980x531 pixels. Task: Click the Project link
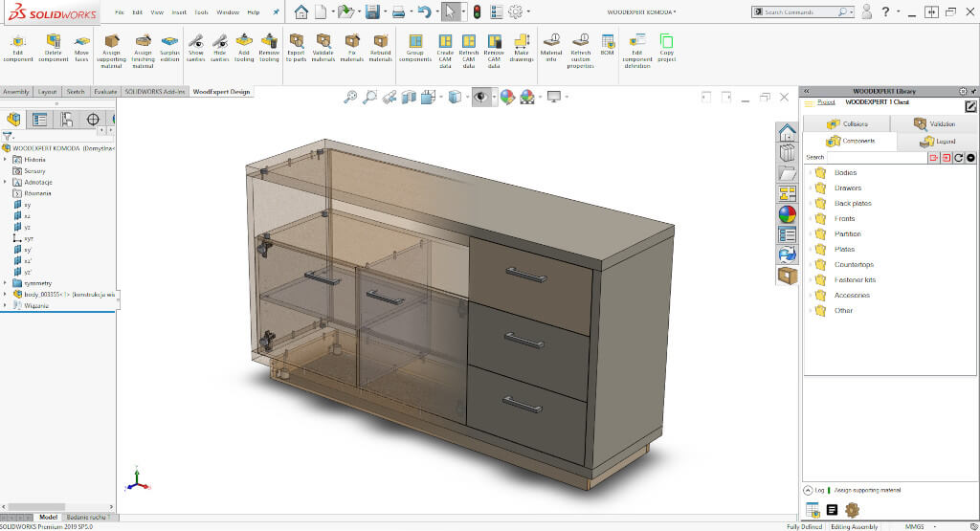click(x=826, y=101)
